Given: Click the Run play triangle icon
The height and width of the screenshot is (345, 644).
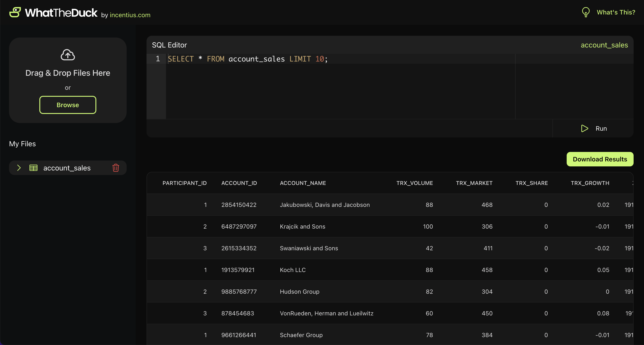Looking at the screenshot, I should (585, 128).
